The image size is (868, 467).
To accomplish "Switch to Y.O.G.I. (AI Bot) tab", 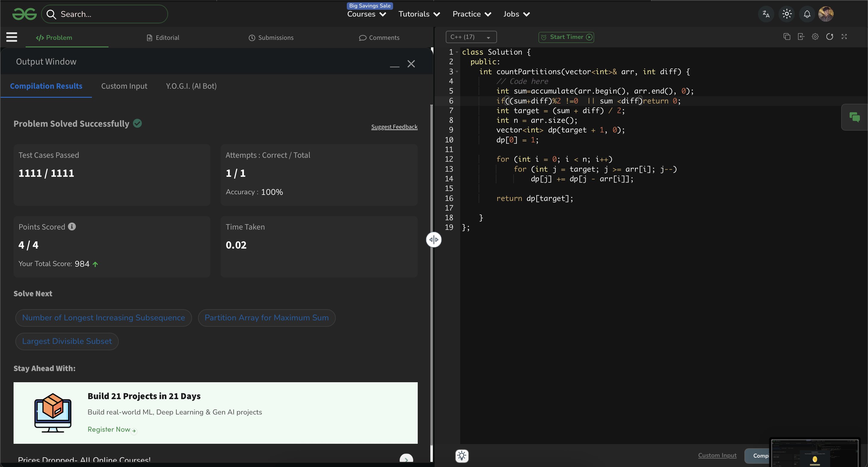I will click(x=191, y=86).
